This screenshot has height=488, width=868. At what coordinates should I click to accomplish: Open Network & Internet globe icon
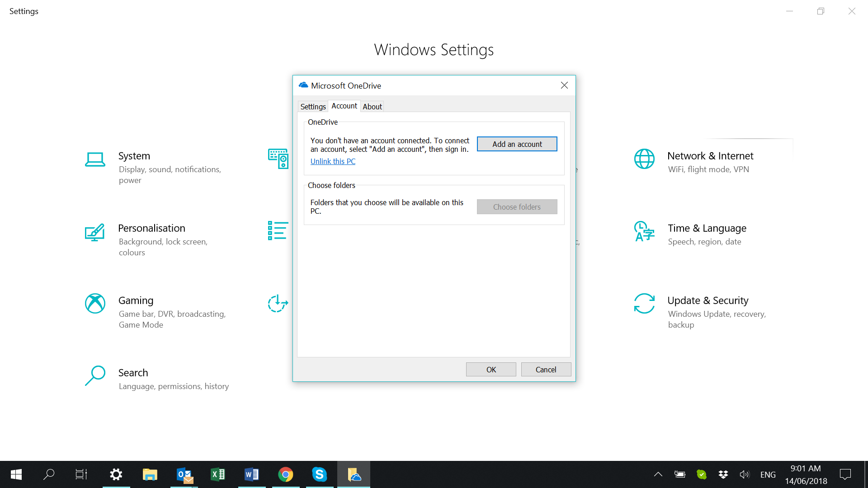click(644, 159)
